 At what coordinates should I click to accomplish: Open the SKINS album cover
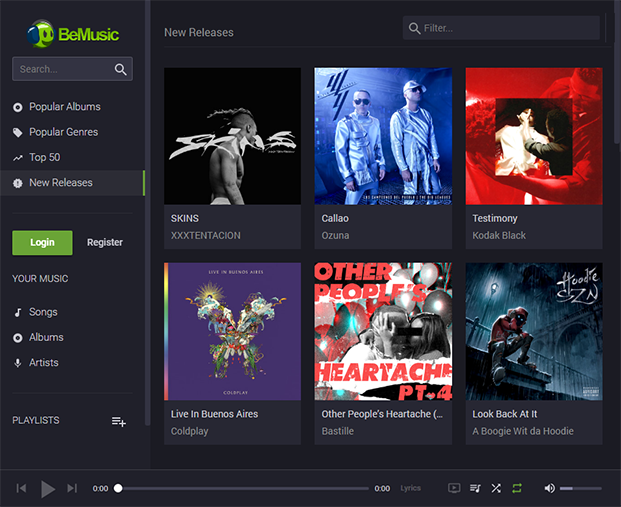click(x=232, y=136)
